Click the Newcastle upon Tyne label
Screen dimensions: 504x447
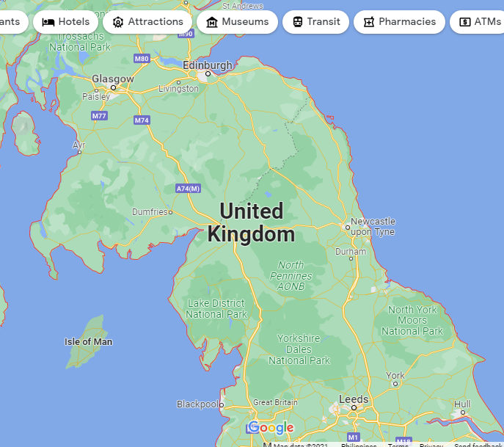tap(373, 226)
